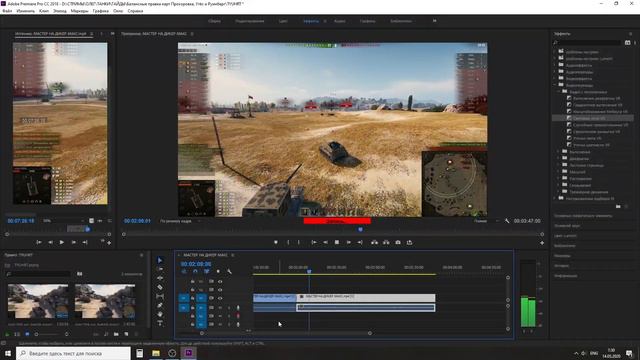Viewport: 640px width, 360px height.
Task: Click timeline playhead marker on ruler
Action: tap(309, 271)
